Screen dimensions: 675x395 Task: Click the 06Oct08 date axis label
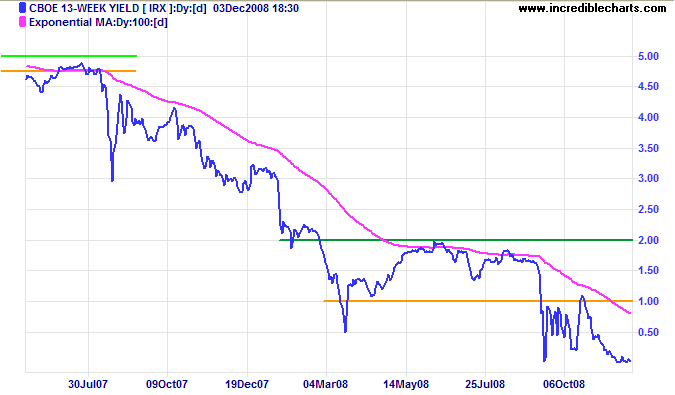pyautogui.click(x=564, y=384)
